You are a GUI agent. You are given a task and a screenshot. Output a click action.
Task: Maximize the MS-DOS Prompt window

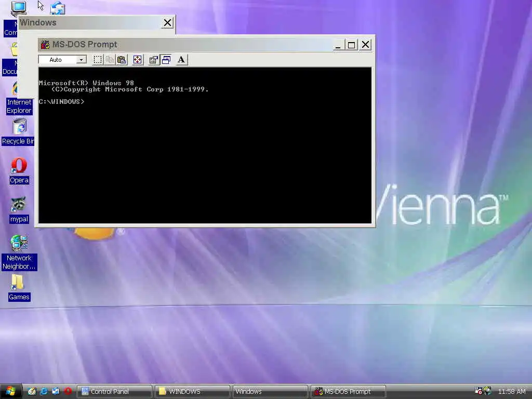click(351, 45)
